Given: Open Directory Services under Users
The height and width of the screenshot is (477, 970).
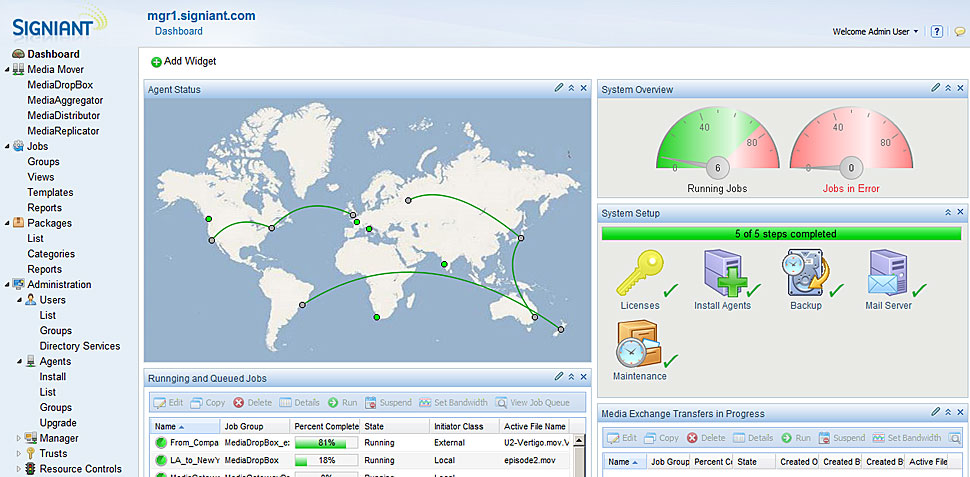Looking at the screenshot, I should 80,346.
